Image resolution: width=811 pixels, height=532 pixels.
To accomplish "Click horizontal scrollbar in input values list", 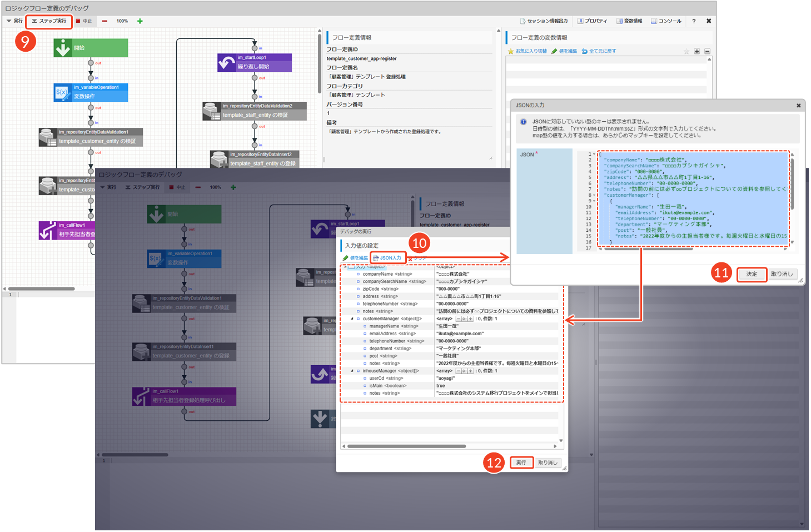I will click(406, 446).
